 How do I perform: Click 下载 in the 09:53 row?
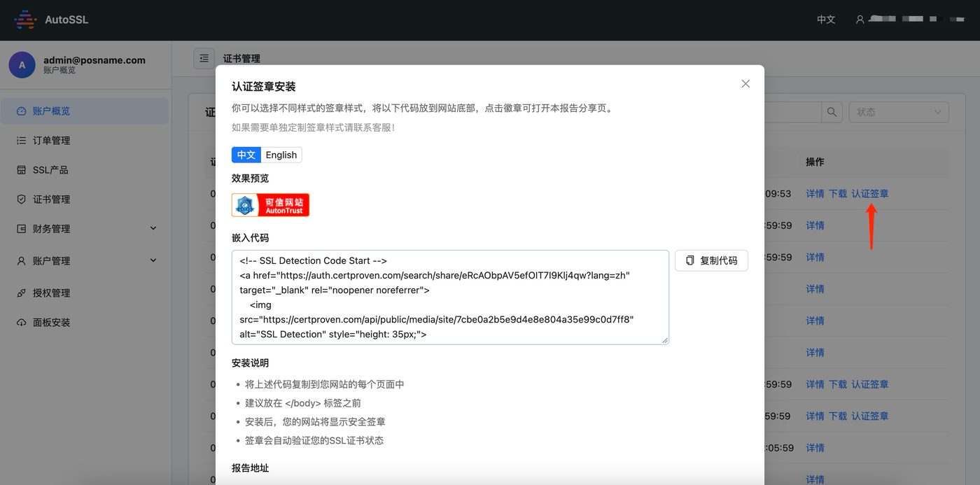(x=838, y=194)
